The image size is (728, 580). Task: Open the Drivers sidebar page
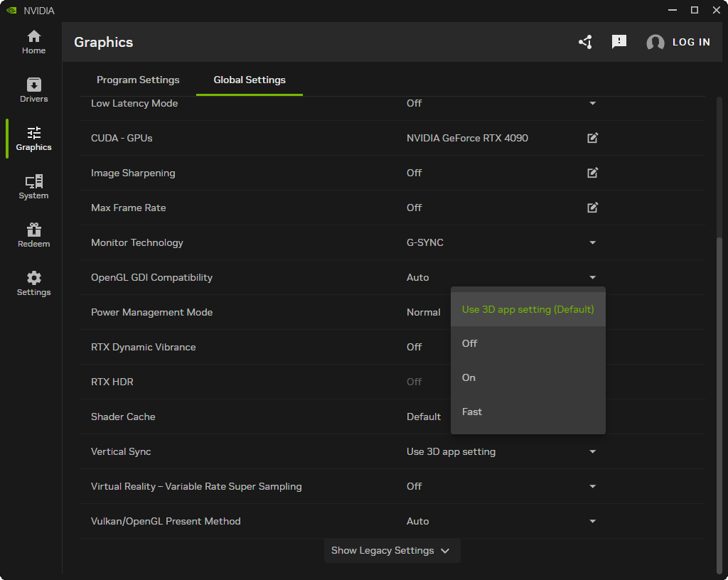33,90
